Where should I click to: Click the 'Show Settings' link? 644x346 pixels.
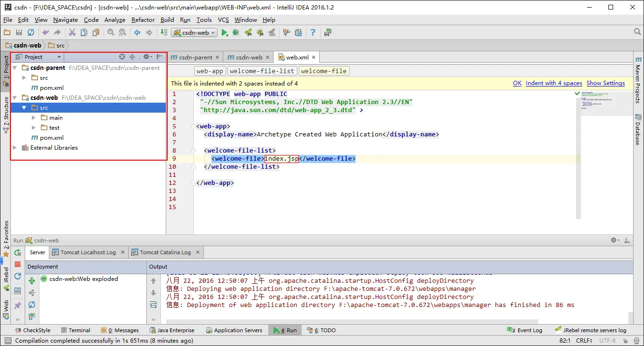coord(606,83)
